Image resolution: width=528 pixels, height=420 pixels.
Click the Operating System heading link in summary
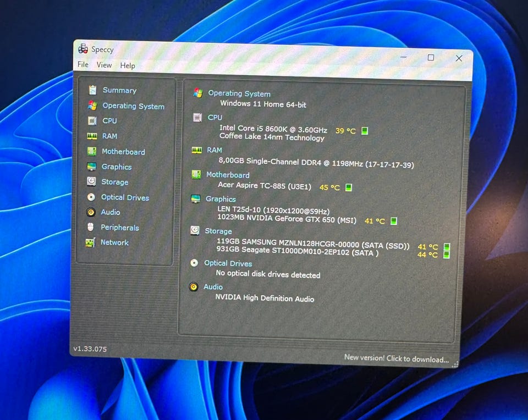click(239, 93)
